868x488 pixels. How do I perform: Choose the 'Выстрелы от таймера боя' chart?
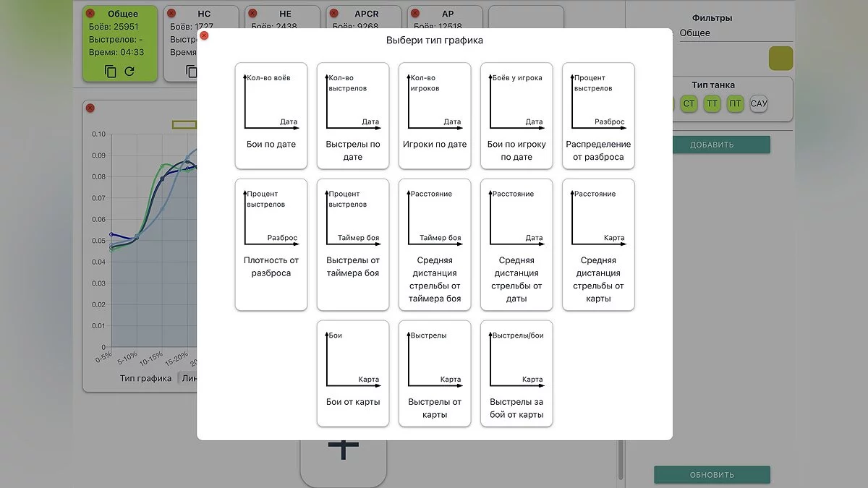click(x=353, y=244)
